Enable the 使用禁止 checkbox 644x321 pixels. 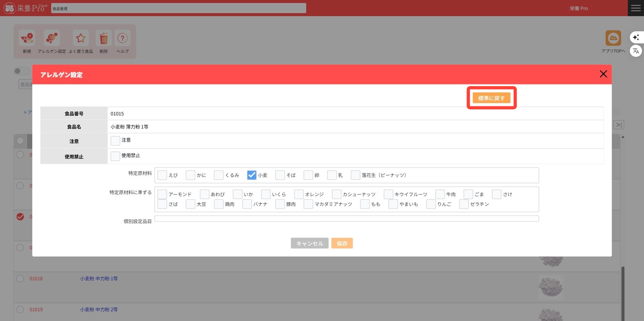pos(116,156)
